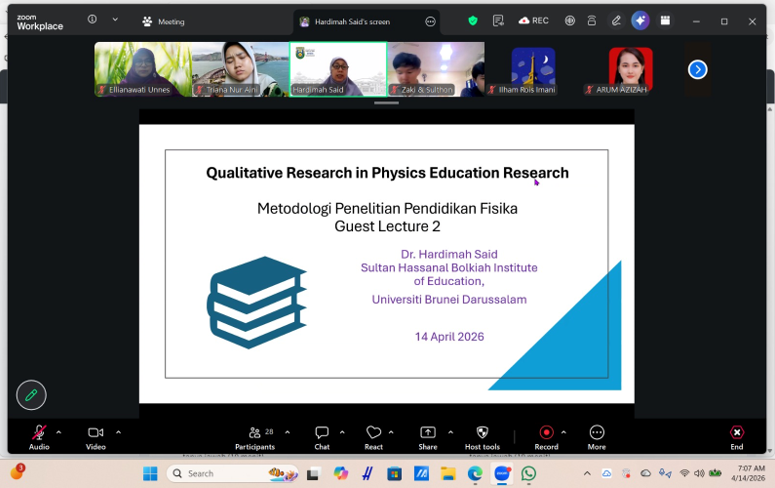This screenshot has width=775, height=488.
Task: Show next participants with blue arrow
Action: 697,69
